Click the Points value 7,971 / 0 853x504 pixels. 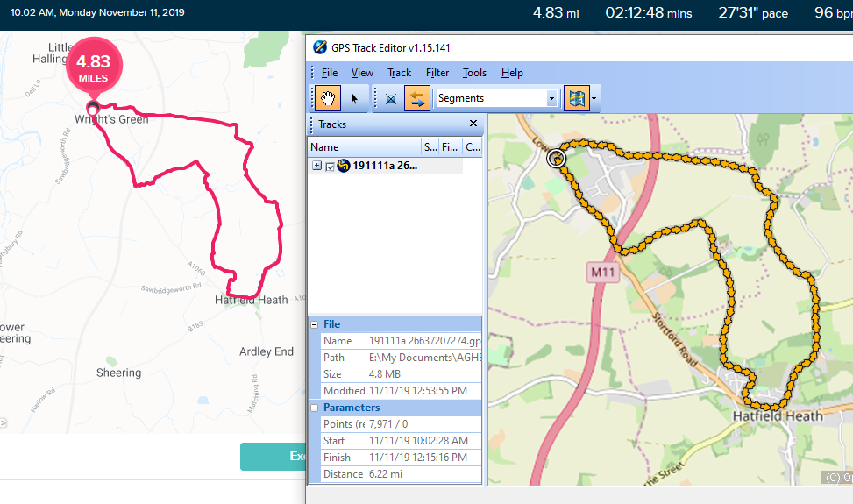coord(424,424)
